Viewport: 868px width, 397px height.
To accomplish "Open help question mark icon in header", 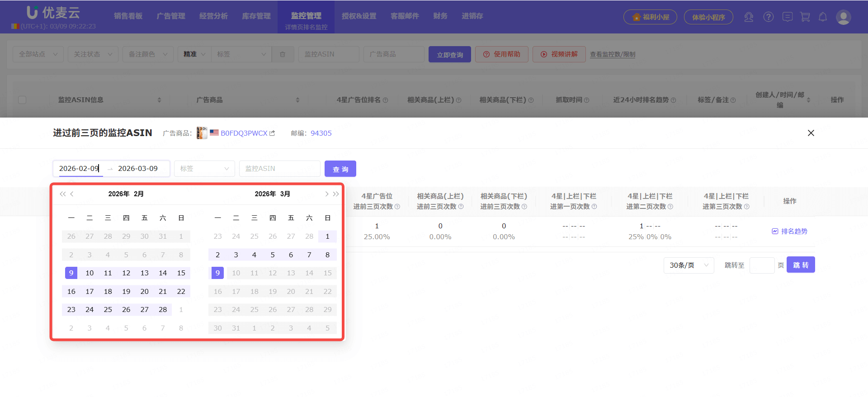I will pyautogui.click(x=769, y=17).
